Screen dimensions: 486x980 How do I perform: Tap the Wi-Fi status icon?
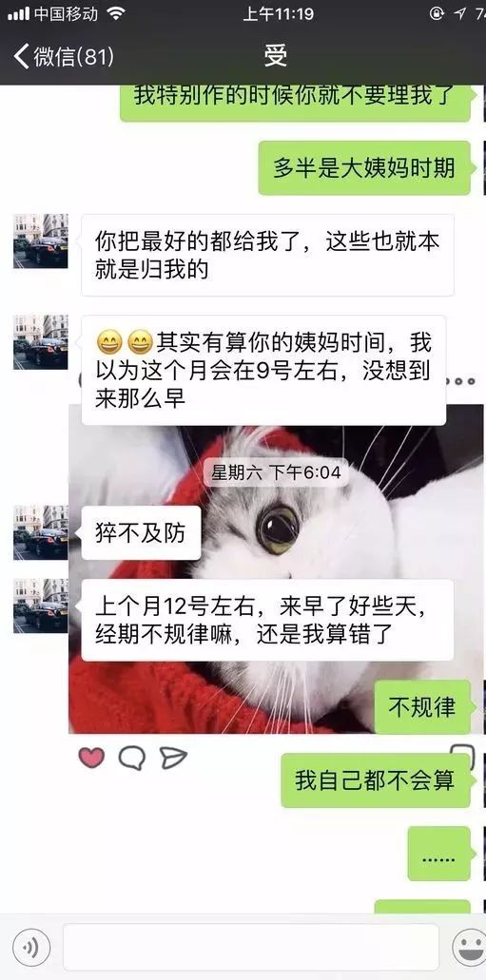[x=116, y=13]
